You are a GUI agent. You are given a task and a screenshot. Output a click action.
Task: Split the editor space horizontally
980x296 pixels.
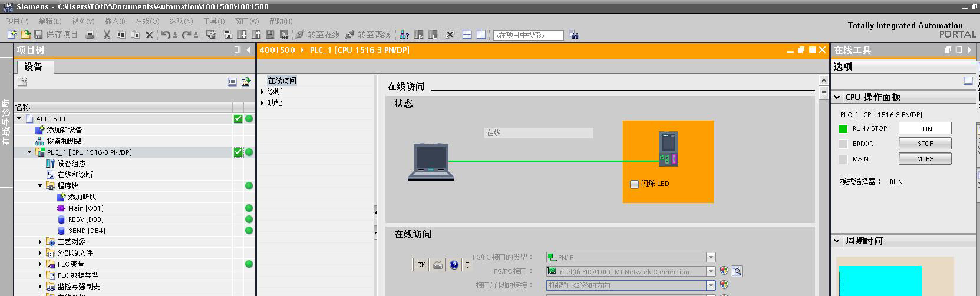pos(467,35)
